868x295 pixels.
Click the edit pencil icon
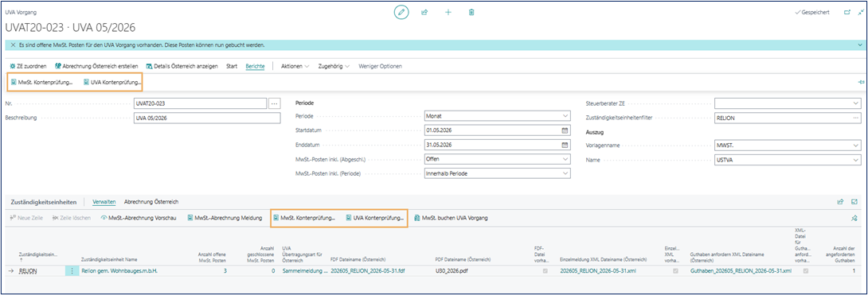point(401,12)
